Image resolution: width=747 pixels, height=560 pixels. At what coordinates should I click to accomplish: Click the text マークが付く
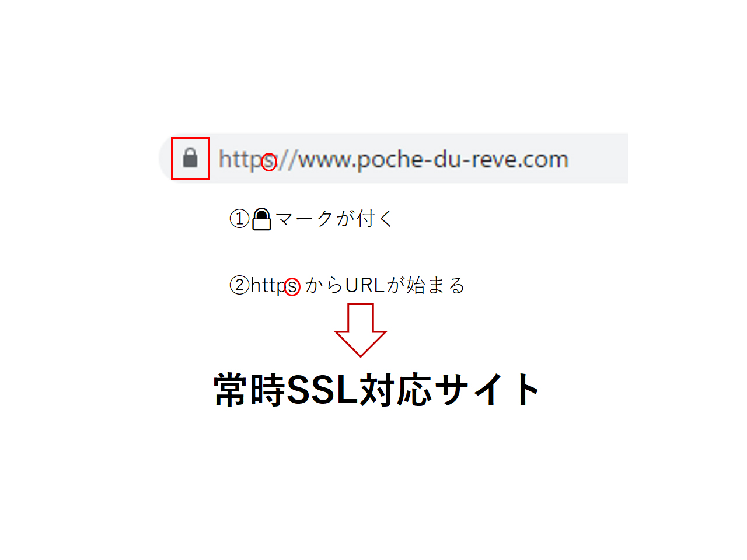334,219
